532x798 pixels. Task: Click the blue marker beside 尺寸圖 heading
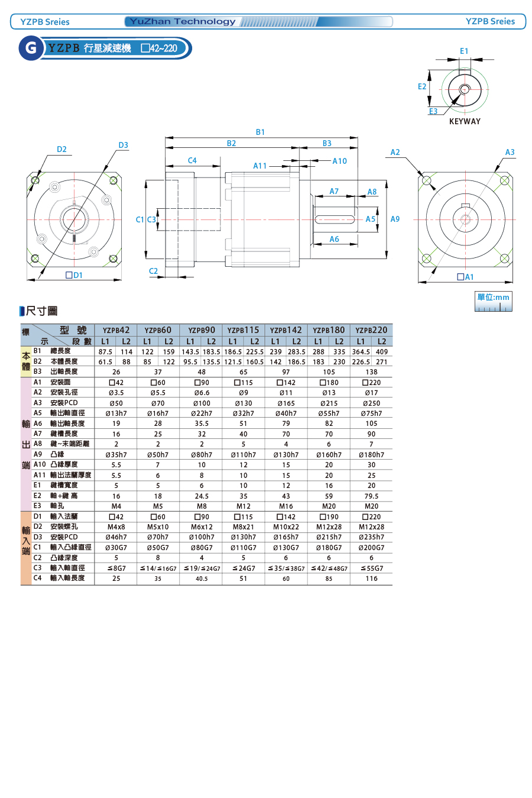[22, 311]
